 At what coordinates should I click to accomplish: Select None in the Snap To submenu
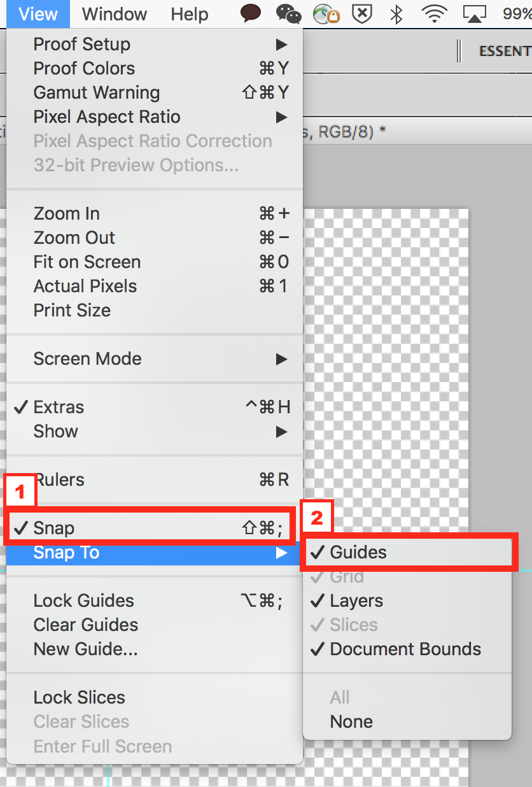(x=351, y=721)
